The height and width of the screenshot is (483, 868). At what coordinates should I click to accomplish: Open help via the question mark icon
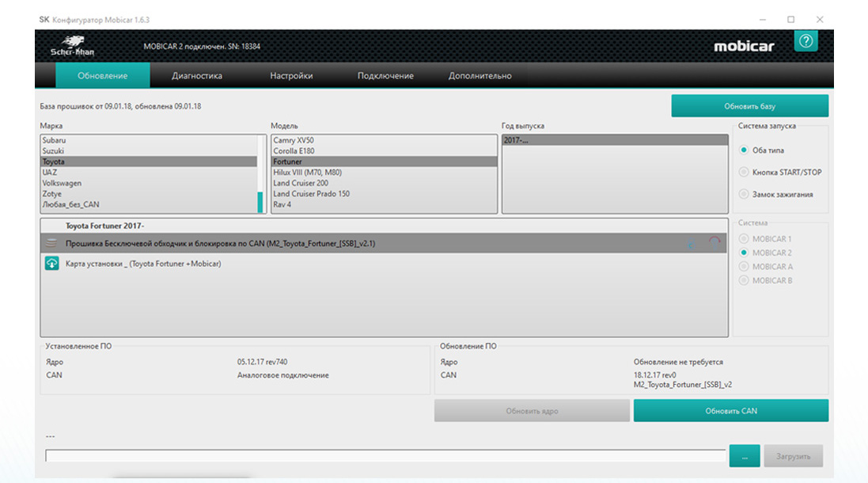click(x=805, y=41)
